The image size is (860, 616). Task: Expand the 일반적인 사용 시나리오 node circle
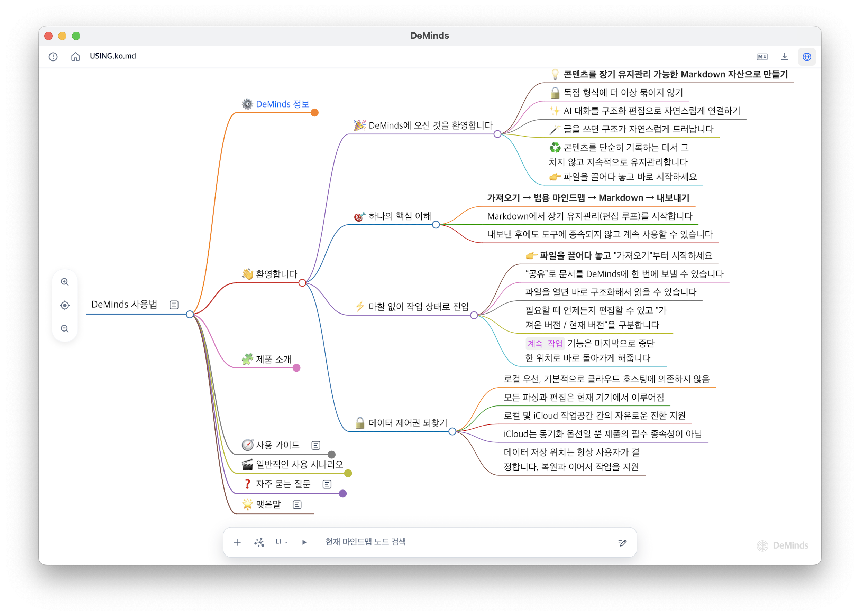(x=348, y=474)
